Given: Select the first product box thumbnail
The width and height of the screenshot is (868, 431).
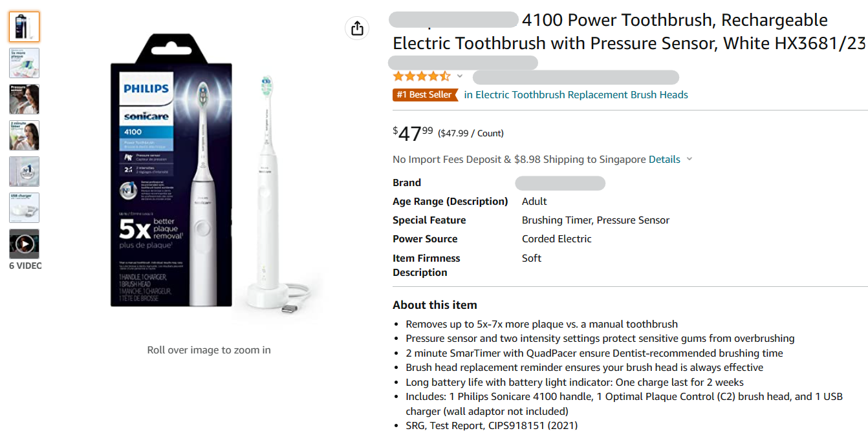Looking at the screenshot, I should [x=24, y=26].
